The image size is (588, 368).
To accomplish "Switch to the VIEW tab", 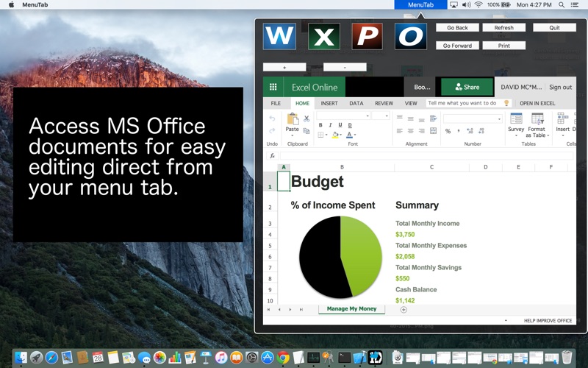I will pos(411,103).
